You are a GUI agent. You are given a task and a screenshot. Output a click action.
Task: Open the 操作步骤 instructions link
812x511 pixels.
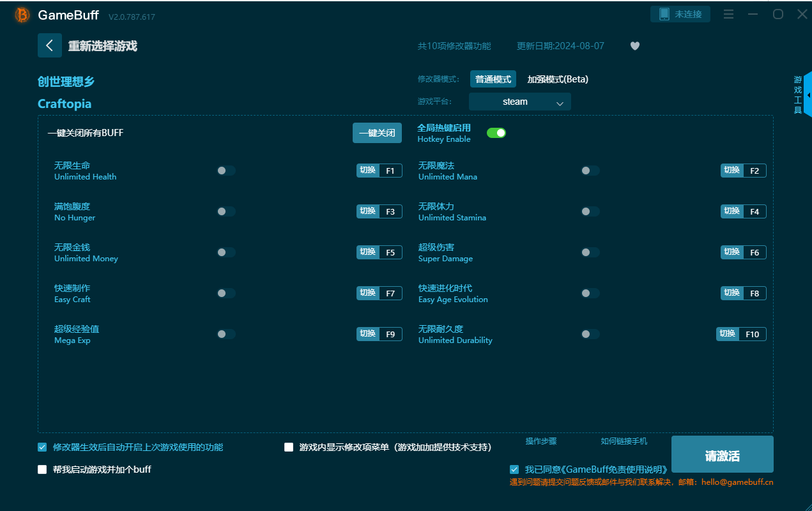[541, 441]
